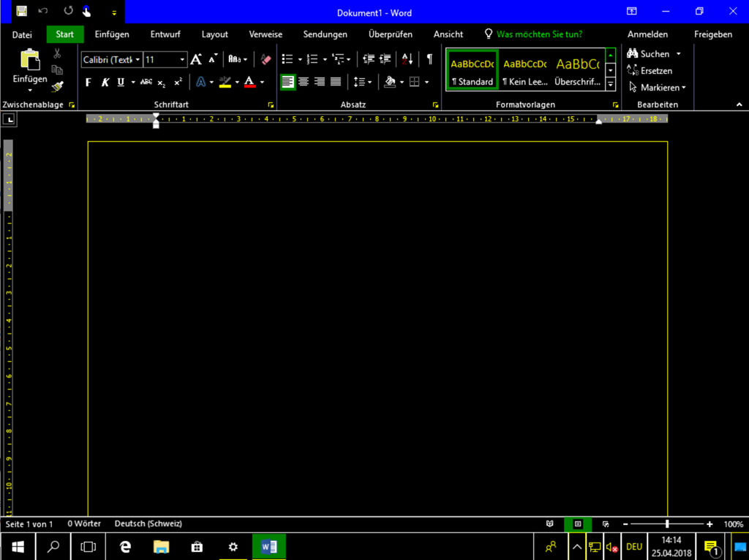This screenshot has height=560, width=749.
Task: Click the Ersetzen button
Action: (650, 71)
